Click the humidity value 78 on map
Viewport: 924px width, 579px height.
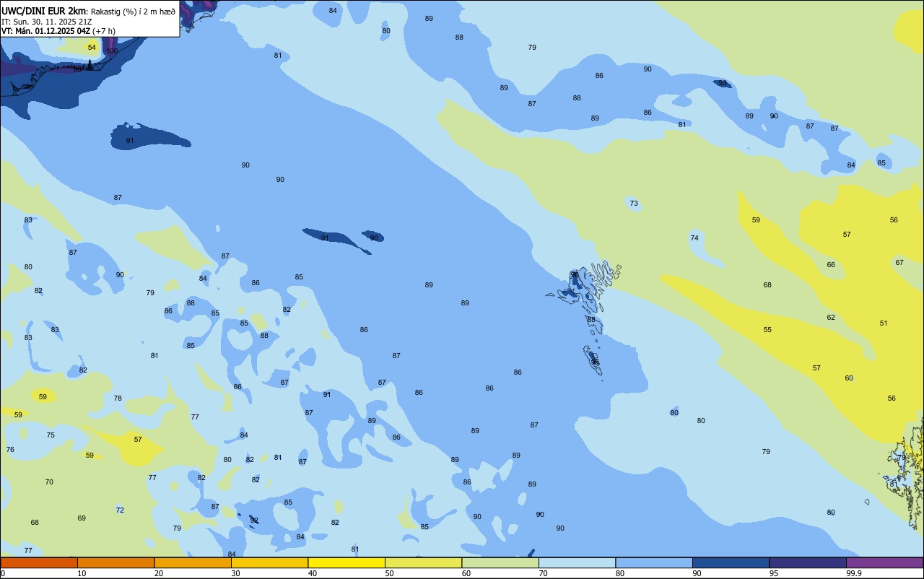(x=118, y=399)
